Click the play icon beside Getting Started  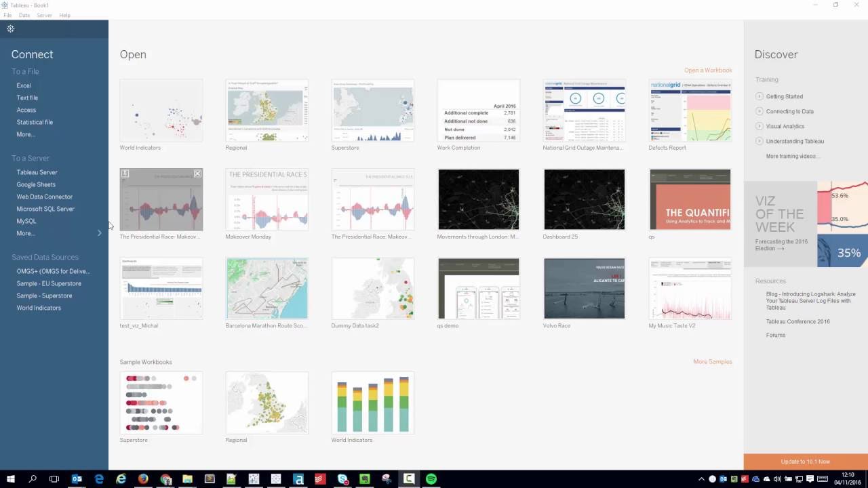(759, 96)
